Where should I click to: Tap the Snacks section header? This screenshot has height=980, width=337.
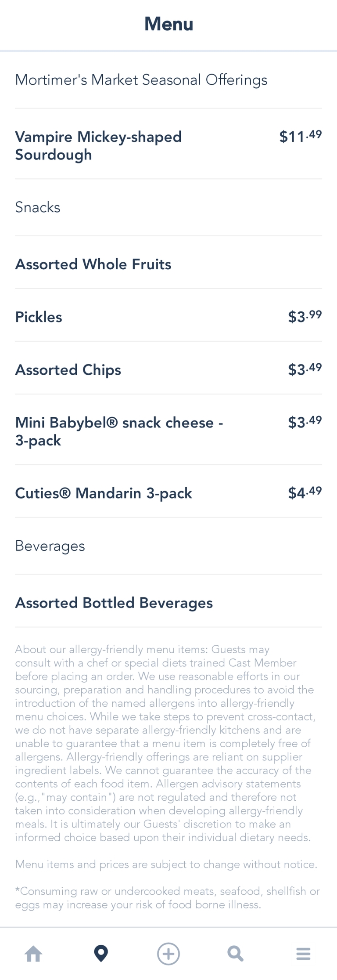pyautogui.click(x=38, y=207)
